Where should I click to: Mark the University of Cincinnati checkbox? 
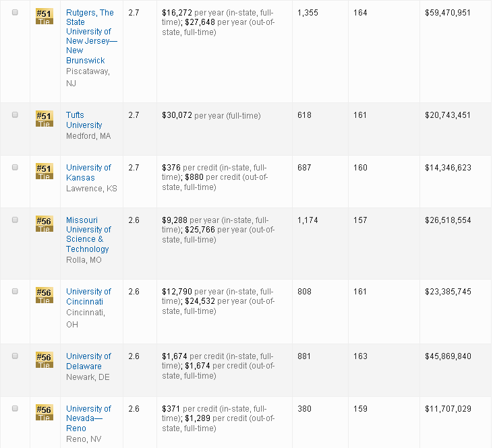[15, 292]
